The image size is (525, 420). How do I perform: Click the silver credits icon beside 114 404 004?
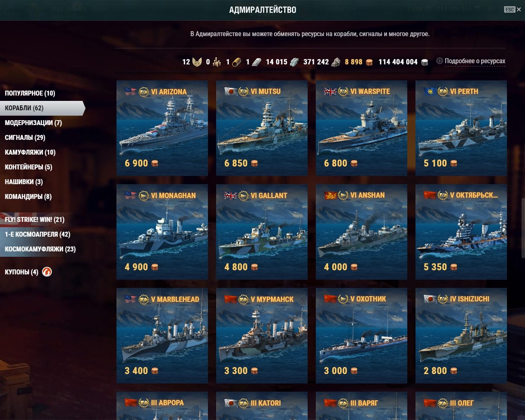click(425, 62)
